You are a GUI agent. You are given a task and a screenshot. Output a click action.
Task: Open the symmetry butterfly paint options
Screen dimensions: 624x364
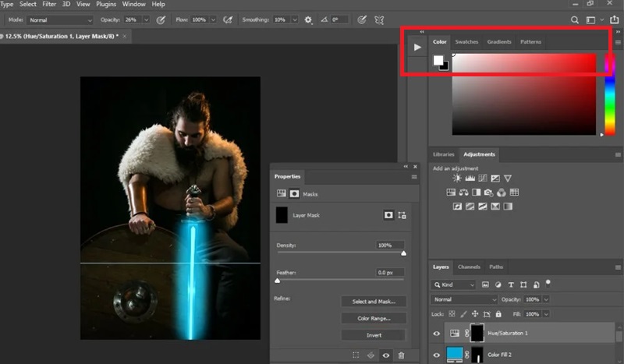click(379, 20)
